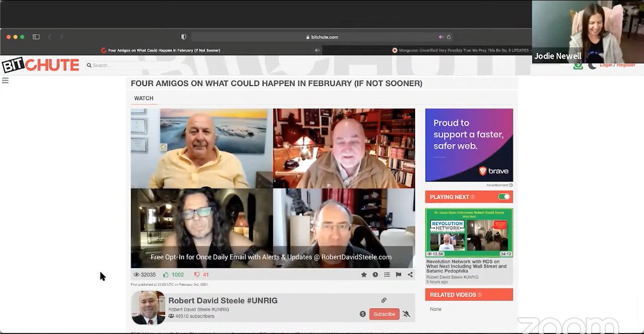The width and height of the screenshot is (644, 334).
Task: Switch to the Four Amigos browser tab
Action: click(161, 50)
